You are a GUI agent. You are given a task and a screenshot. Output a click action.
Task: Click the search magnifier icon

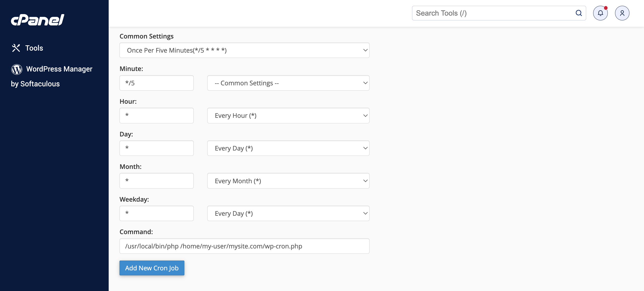pos(579,13)
